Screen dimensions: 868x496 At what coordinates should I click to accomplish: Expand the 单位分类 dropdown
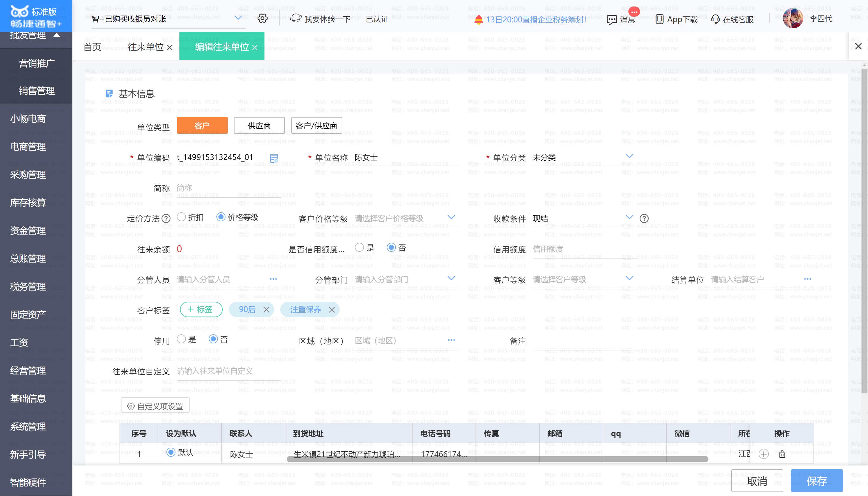pyautogui.click(x=629, y=156)
